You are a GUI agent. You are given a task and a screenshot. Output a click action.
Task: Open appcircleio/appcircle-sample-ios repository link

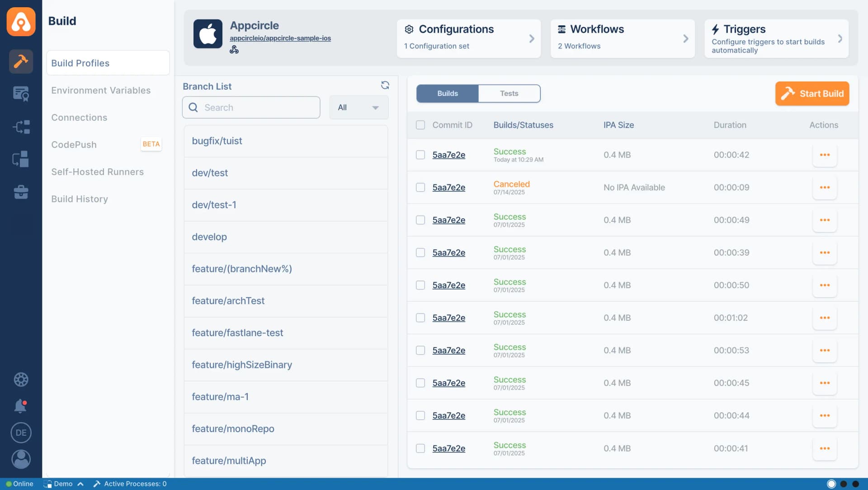click(x=280, y=38)
